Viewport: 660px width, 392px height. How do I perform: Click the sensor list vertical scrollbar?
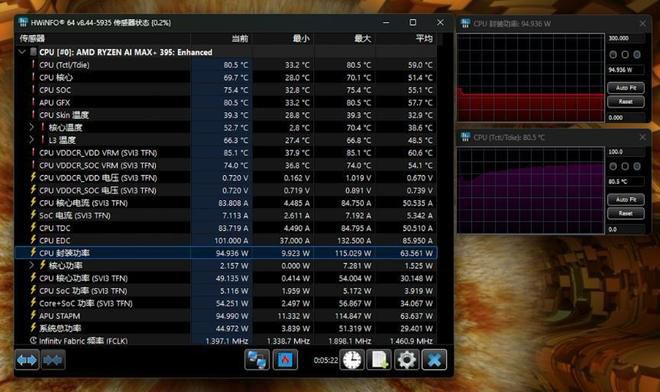pyautogui.click(x=441, y=189)
